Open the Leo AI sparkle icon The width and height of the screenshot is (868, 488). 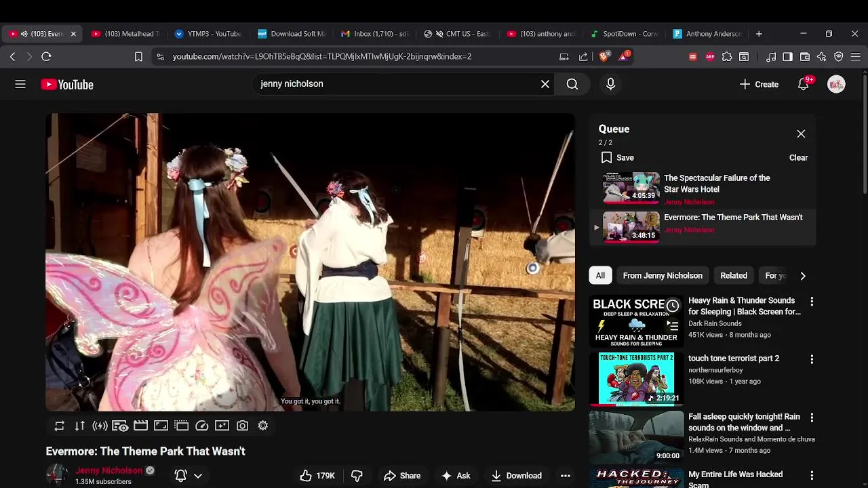pyautogui.click(x=822, y=57)
